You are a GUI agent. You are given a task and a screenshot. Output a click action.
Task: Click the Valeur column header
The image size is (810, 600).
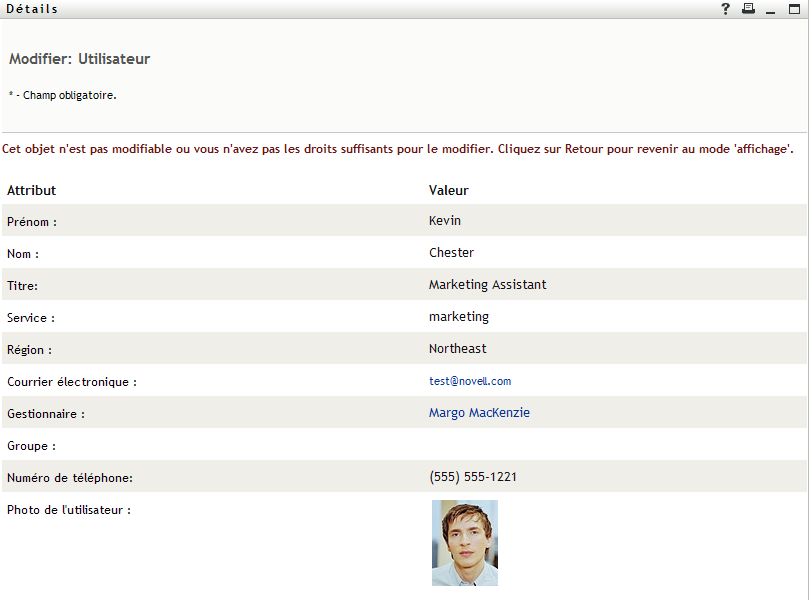pos(449,190)
